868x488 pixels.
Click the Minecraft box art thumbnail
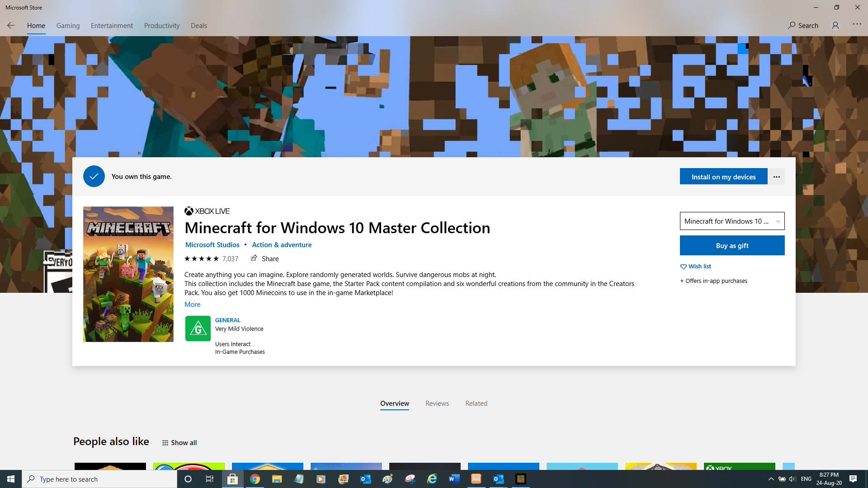[x=128, y=274]
